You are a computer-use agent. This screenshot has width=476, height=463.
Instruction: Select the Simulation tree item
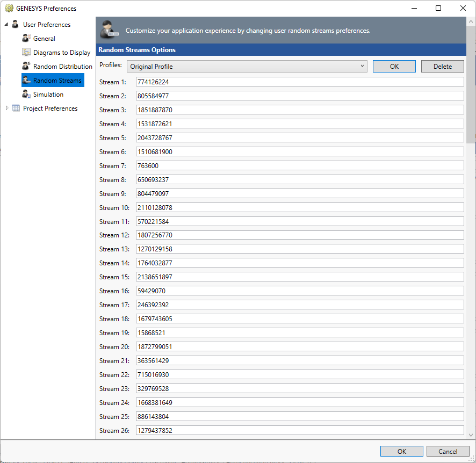click(x=48, y=95)
